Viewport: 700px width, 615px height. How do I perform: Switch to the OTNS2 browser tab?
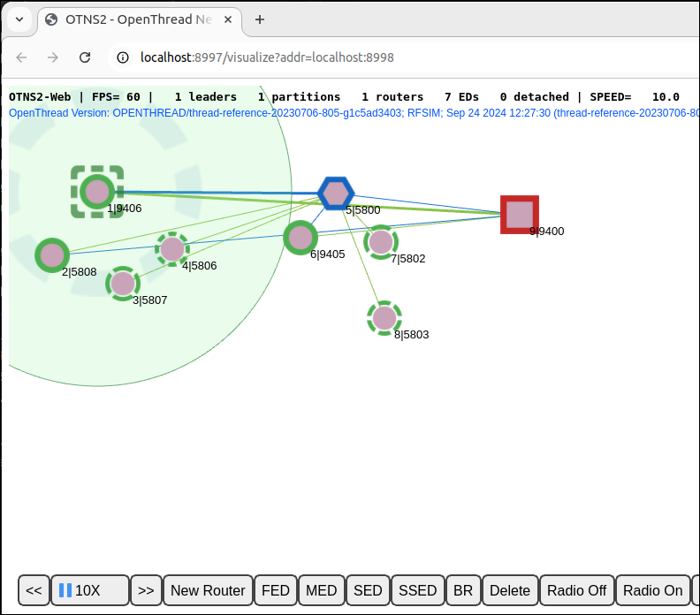point(141,19)
